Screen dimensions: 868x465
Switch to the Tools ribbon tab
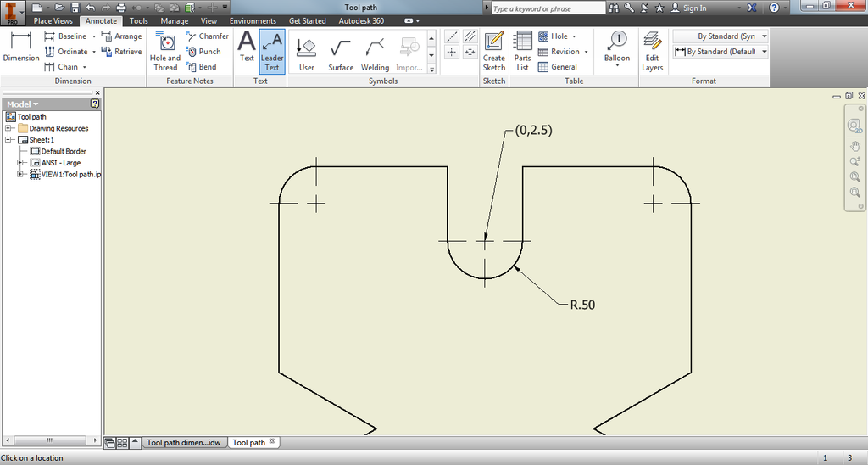138,20
